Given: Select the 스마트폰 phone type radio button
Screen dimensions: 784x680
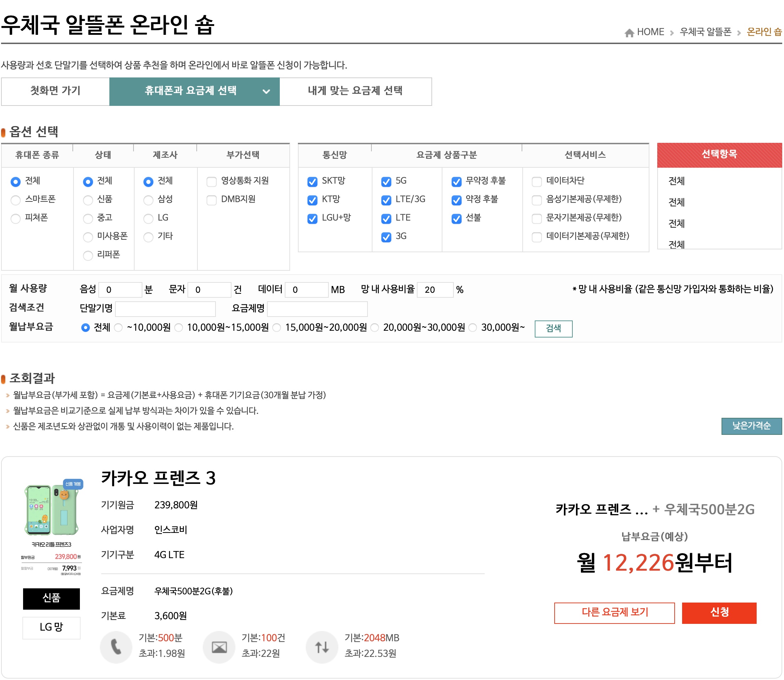Looking at the screenshot, I should pos(16,200).
